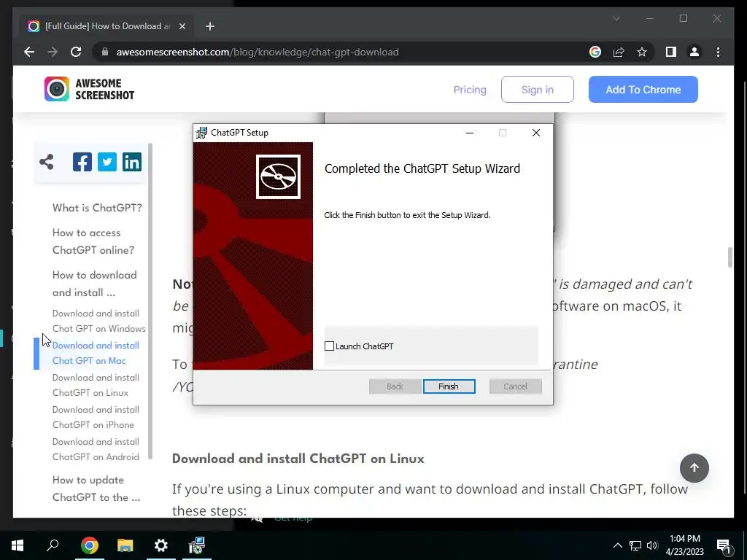Go to Download and install on Mac

point(96,353)
